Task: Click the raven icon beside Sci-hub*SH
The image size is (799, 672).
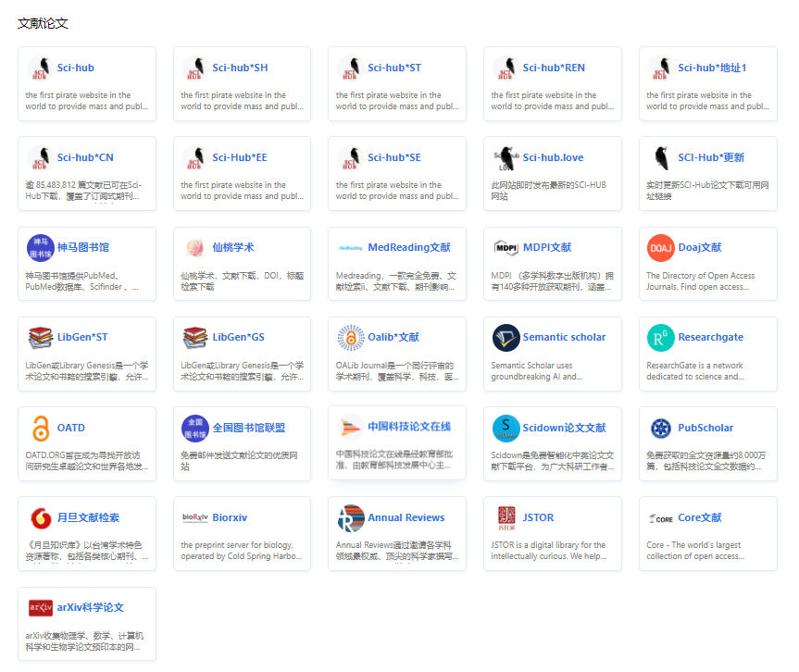Action: coord(195,68)
